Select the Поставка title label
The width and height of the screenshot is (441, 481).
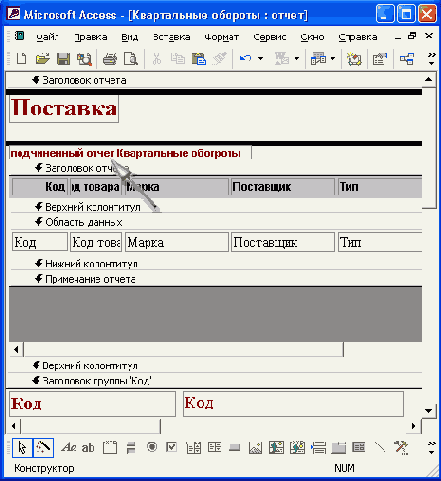pos(64,109)
